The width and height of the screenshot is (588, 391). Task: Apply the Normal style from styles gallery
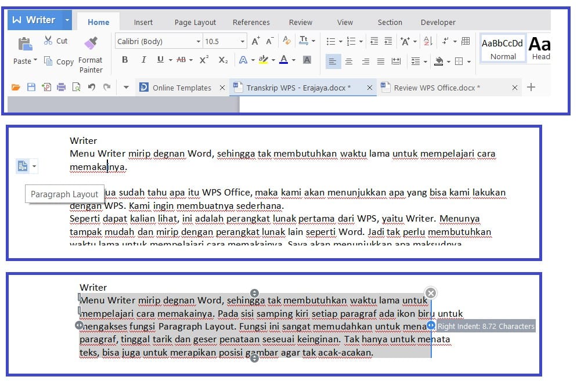pyautogui.click(x=503, y=48)
